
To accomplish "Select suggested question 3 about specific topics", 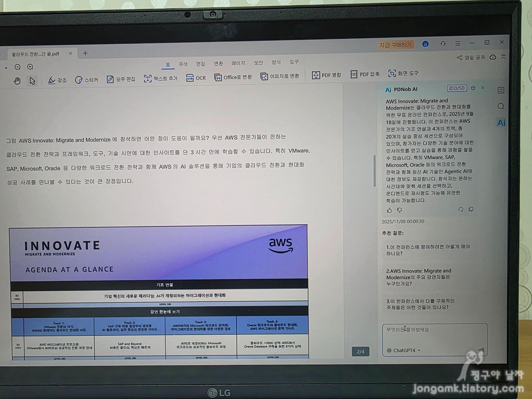I will pos(428,304).
